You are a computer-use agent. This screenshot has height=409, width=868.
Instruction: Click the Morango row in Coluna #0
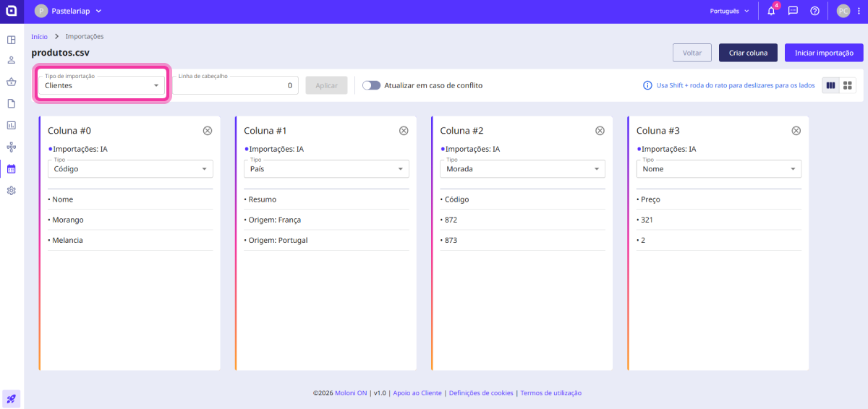(x=130, y=220)
